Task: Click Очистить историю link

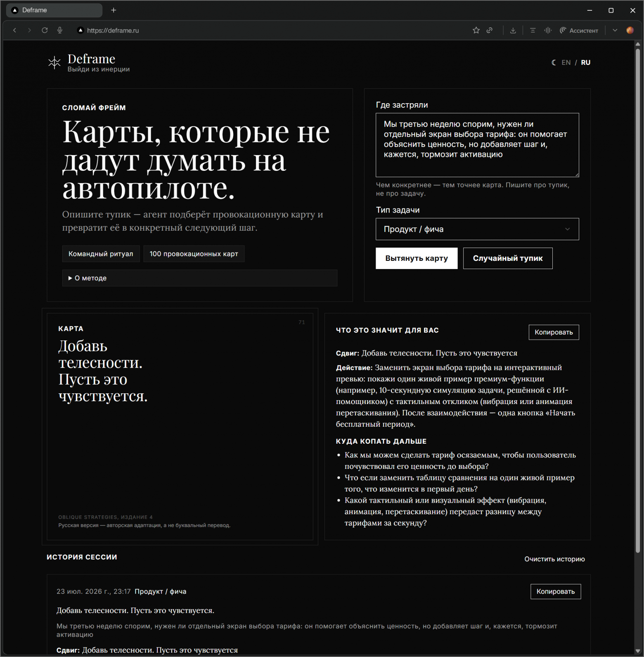Action: click(x=554, y=559)
